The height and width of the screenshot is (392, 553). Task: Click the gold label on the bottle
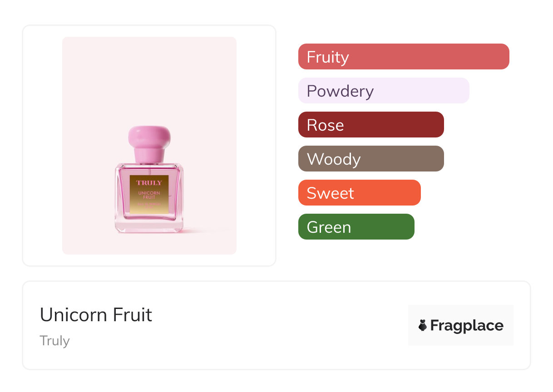click(x=149, y=195)
